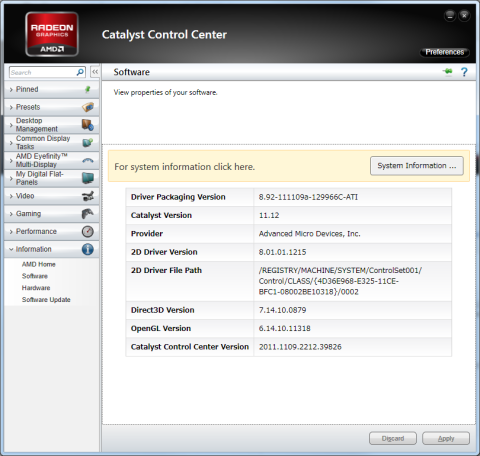Click the Direct3D Version label
The image size is (480, 456).
pos(162,310)
